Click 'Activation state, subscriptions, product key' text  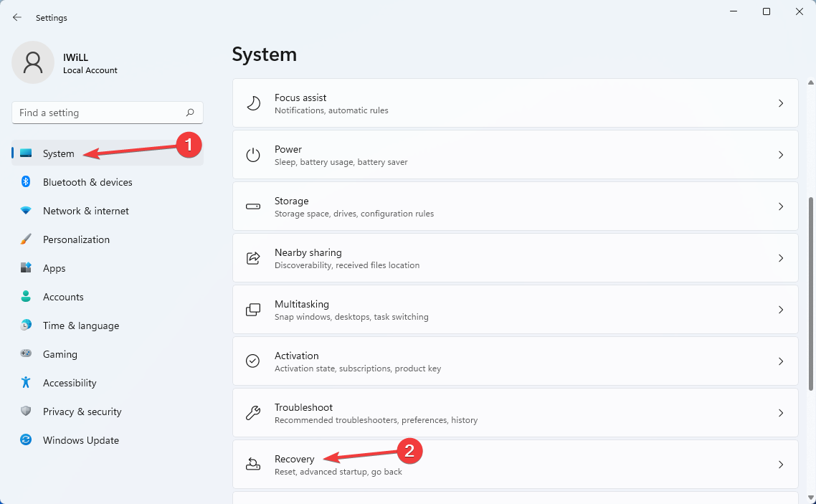[x=358, y=369]
